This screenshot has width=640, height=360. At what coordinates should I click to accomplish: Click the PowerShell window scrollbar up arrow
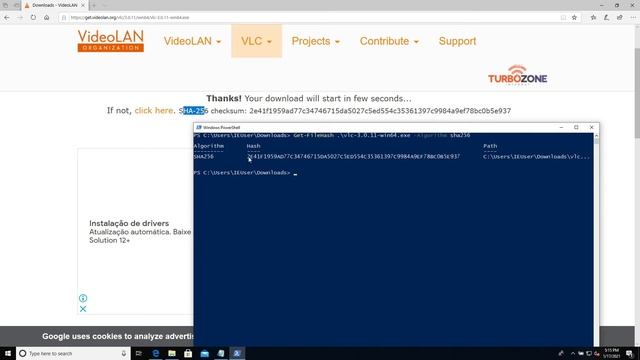pos(596,136)
